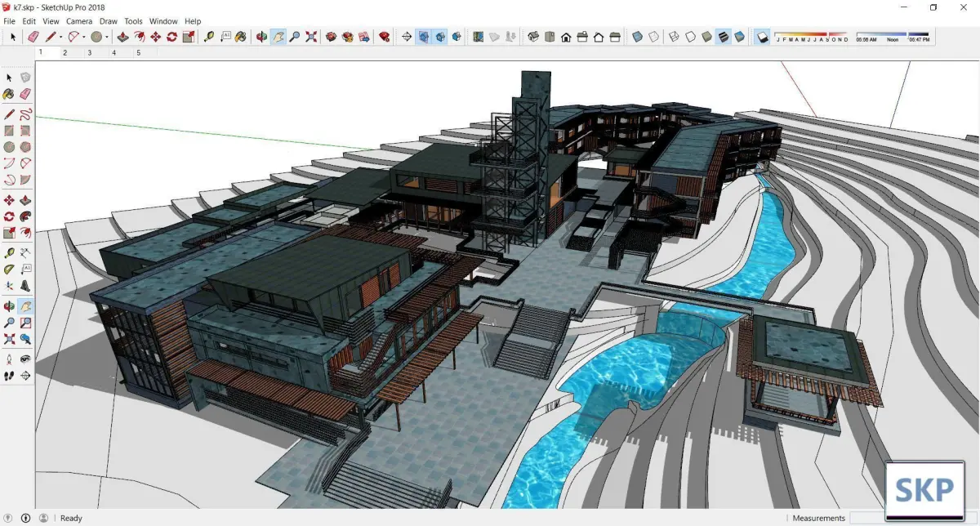Switch to Front view house icon
The image size is (980, 526).
click(x=566, y=37)
